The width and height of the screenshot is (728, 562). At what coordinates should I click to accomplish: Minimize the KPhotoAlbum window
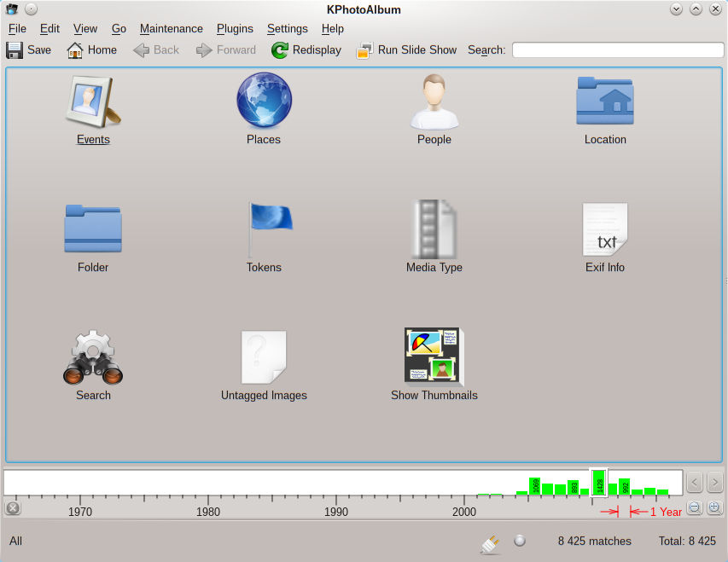coord(677,9)
